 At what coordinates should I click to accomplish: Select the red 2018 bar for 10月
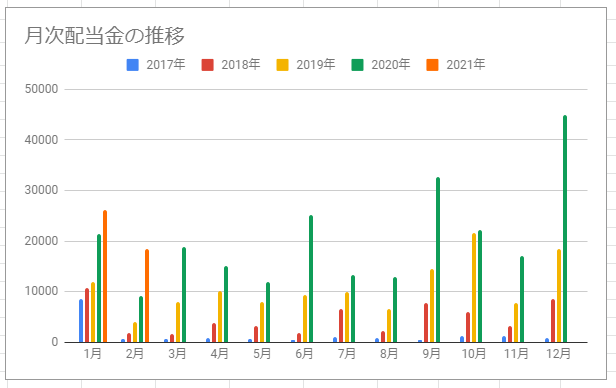[x=468, y=327]
